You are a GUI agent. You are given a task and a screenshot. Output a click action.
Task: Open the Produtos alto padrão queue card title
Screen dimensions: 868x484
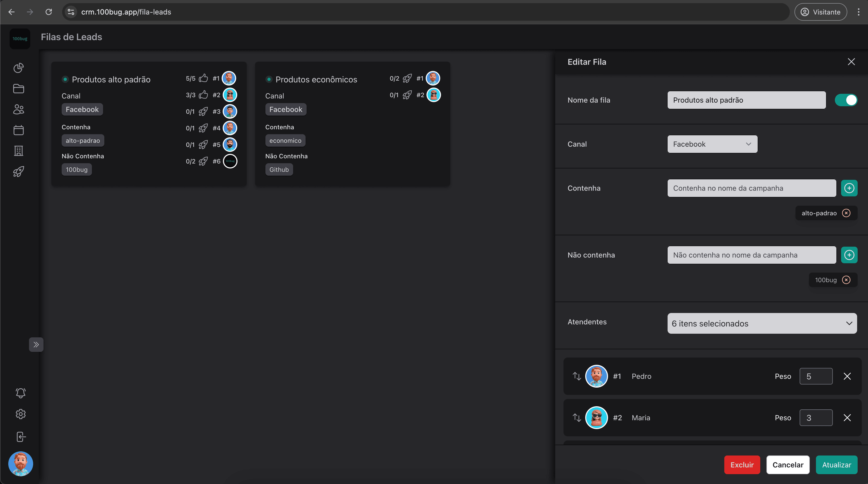pyautogui.click(x=111, y=80)
